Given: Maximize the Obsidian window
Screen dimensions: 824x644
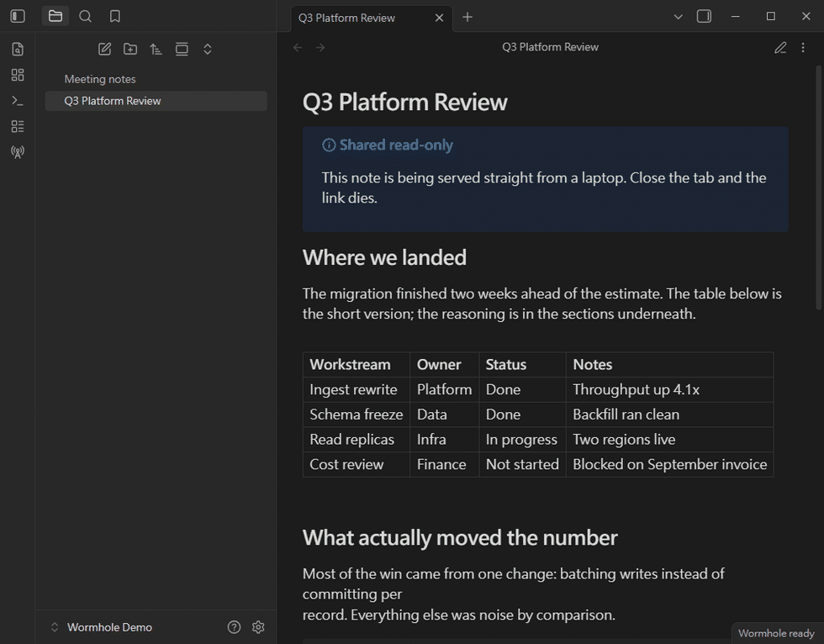Looking at the screenshot, I should pos(771,16).
